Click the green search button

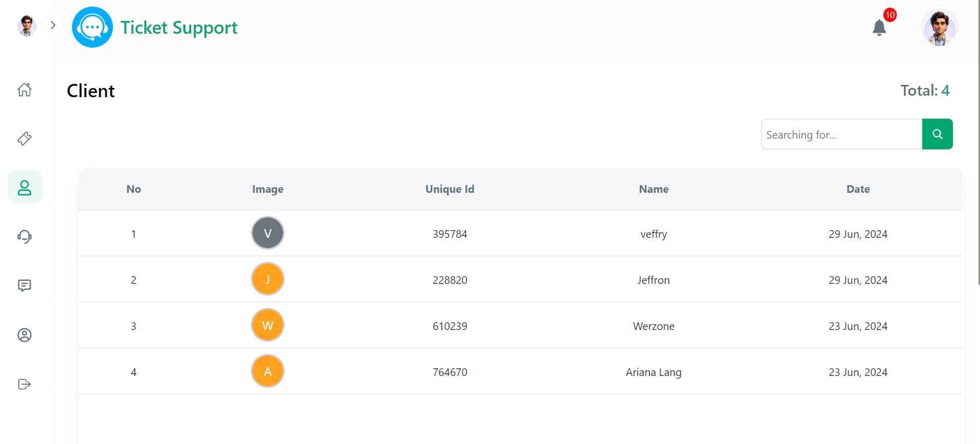click(937, 134)
